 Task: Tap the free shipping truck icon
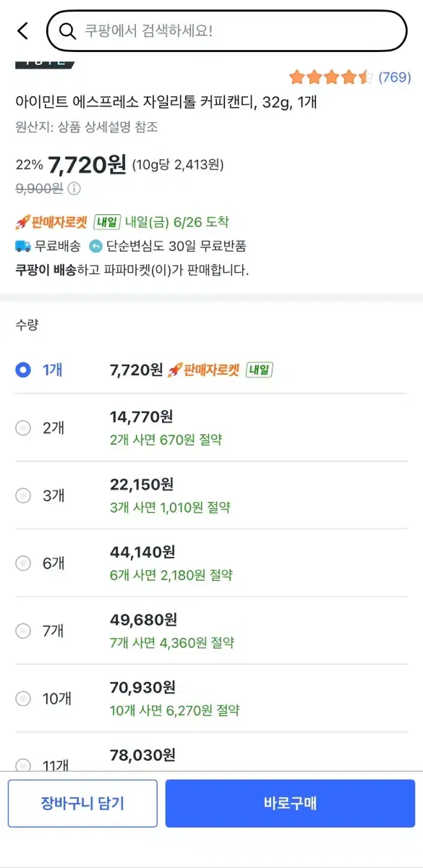click(x=22, y=246)
